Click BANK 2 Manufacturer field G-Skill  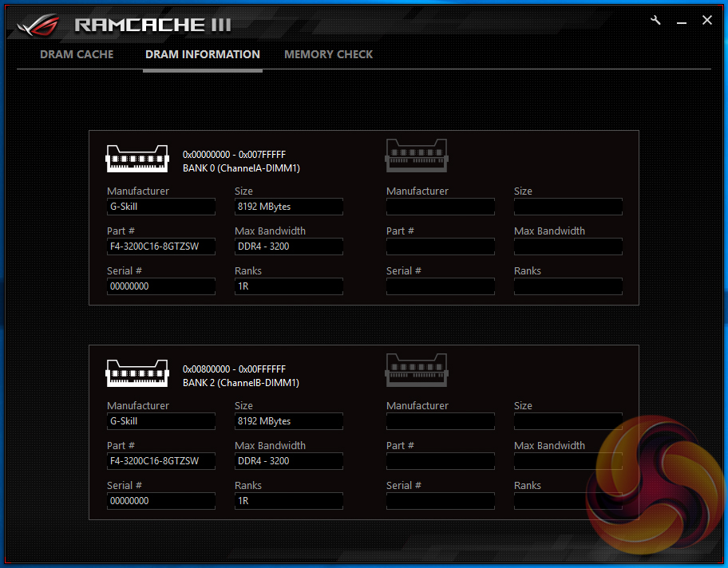coord(161,421)
